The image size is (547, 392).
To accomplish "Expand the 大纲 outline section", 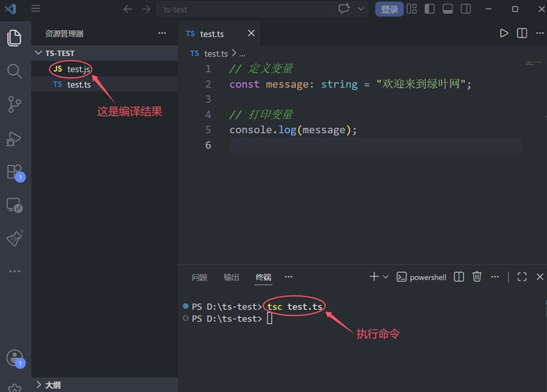I will tap(105, 385).
